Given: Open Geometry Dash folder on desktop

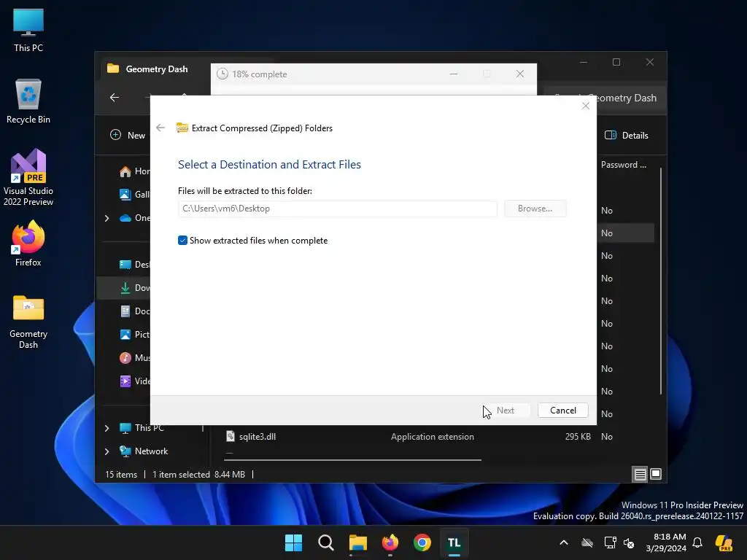Looking at the screenshot, I should point(28,322).
